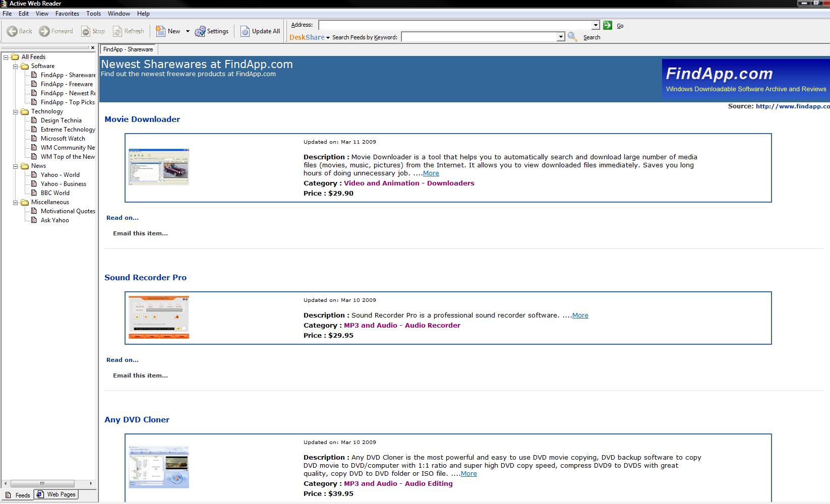
Task: Select Extreme Technology in feed tree
Action: point(68,130)
